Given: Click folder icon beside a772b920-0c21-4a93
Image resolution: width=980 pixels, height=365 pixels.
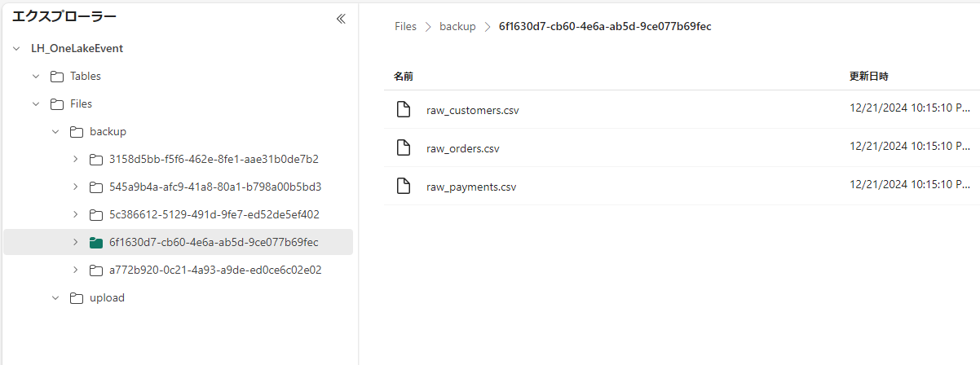Looking at the screenshot, I should point(96,270).
